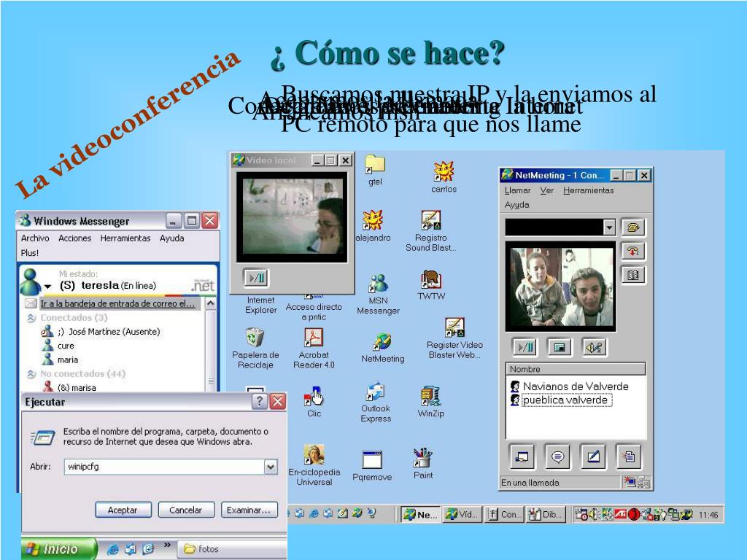The image size is (747, 560).
Task: Collapse the Conectados (3) group
Action: [x=31, y=318]
